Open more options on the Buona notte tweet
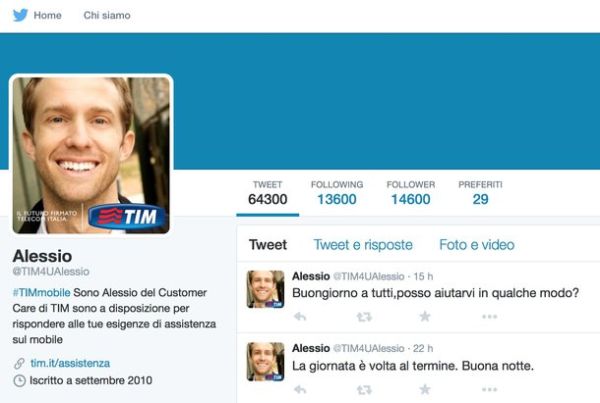Screen dimensions: 600x403 [489, 390]
